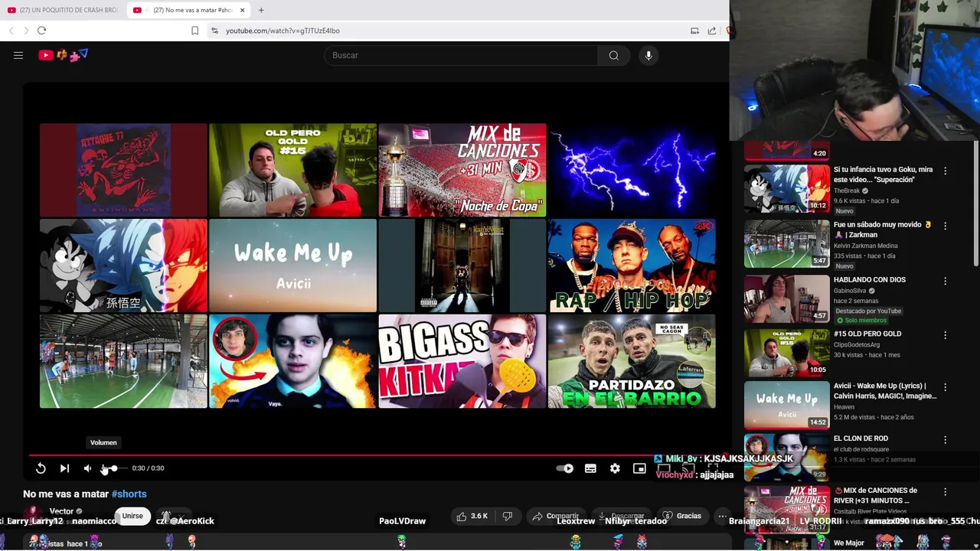980x551 pixels.
Task: Click the Gracias thanks button
Action: pos(681,516)
